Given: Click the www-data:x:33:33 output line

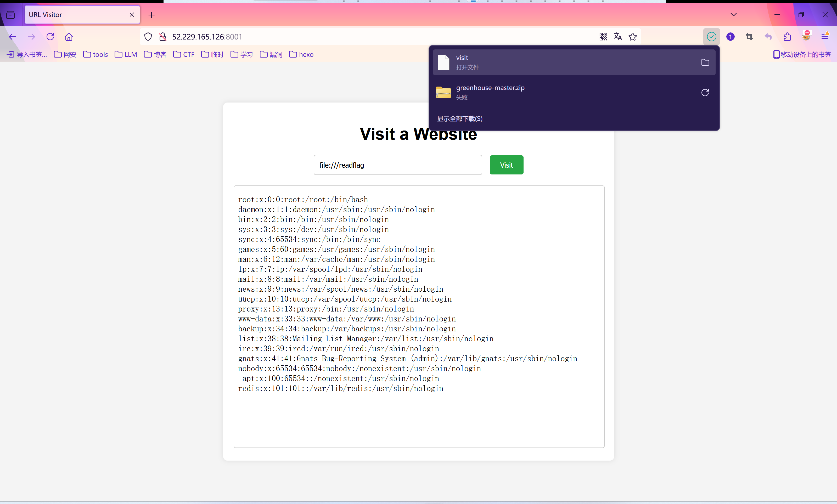Looking at the screenshot, I should pyautogui.click(x=347, y=319).
